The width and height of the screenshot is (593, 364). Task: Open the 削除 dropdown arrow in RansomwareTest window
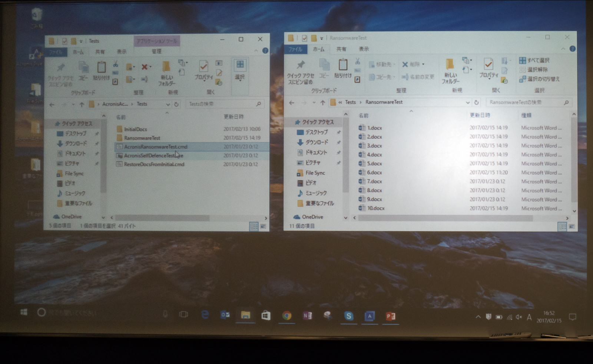[x=423, y=64]
